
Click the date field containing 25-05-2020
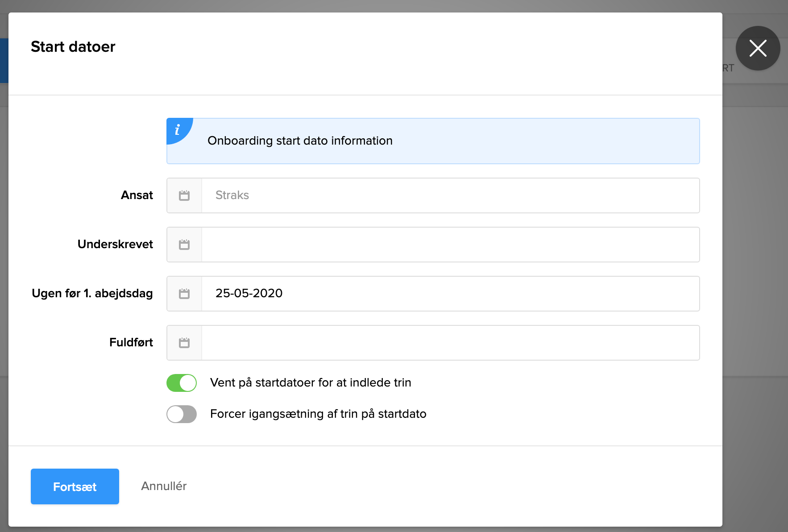[450, 294]
